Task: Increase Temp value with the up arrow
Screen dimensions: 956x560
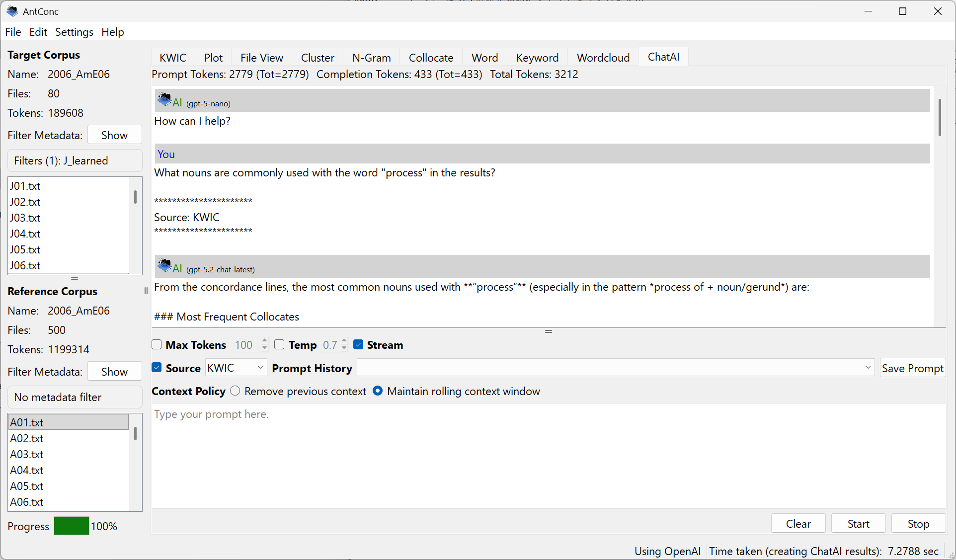Action: click(x=344, y=341)
